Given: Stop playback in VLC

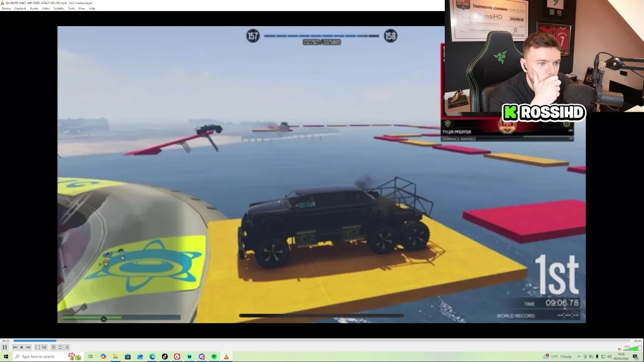Looking at the screenshot, I should click(22, 347).
